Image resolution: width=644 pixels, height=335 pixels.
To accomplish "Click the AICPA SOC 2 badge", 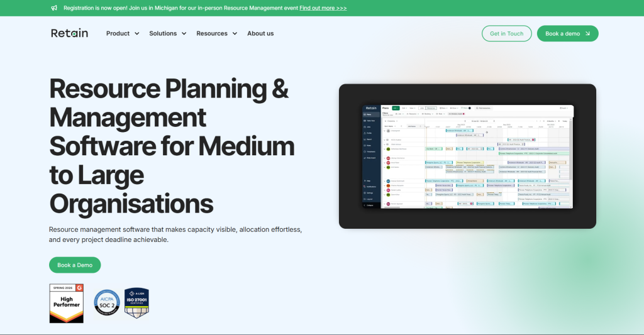I will pyautogui.click(x=107, y=303).
